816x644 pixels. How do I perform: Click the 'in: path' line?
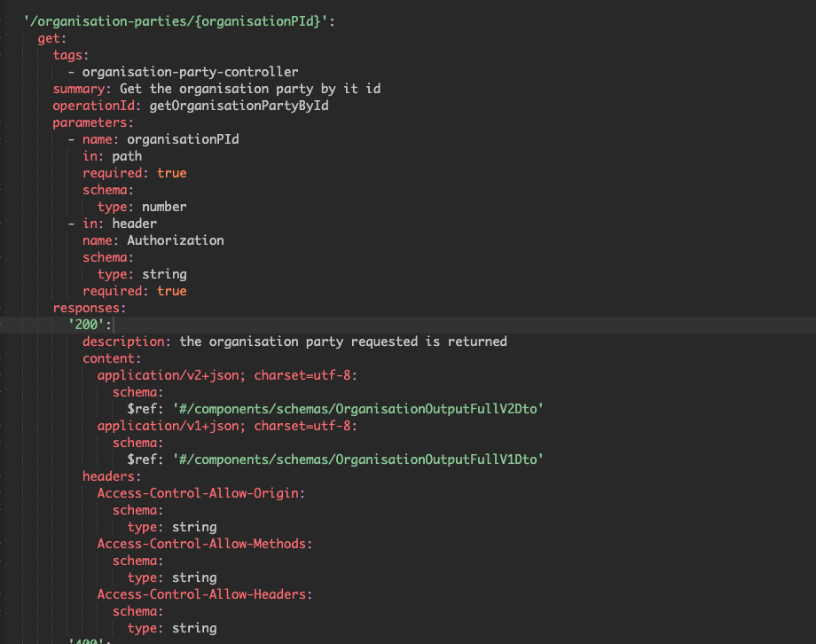112,156
